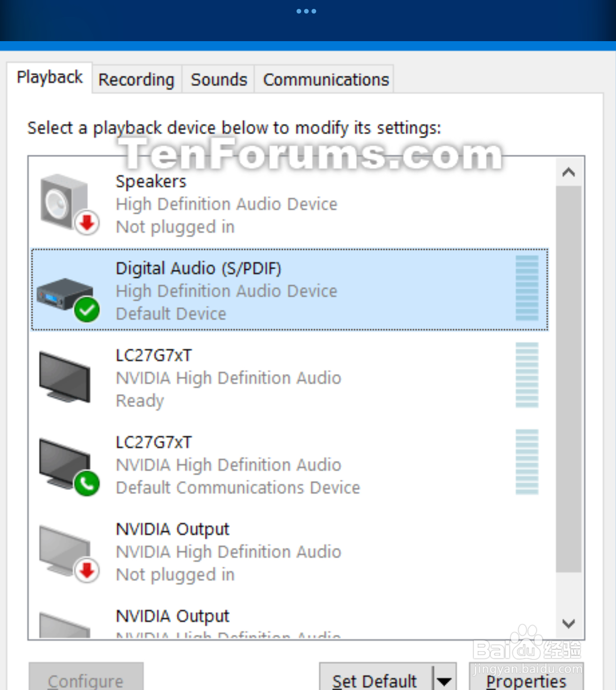Click the Default Communications Device monitor icon
Screen dimensions: 616x690
(x=69, y=467)
